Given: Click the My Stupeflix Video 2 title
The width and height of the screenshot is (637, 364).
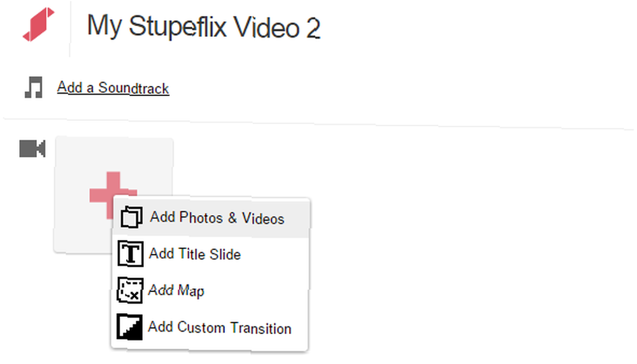Looking at the screenshot, I should [x=204, y=27].
